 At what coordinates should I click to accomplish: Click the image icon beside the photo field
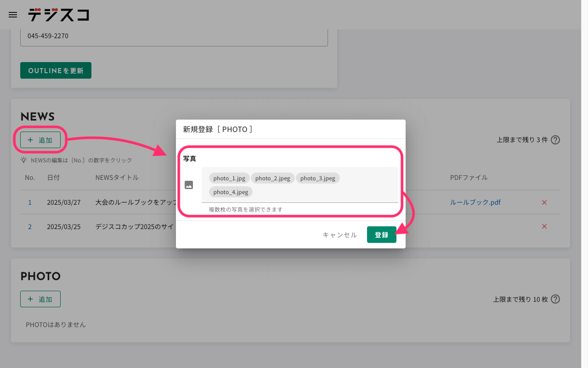[189, 185]
